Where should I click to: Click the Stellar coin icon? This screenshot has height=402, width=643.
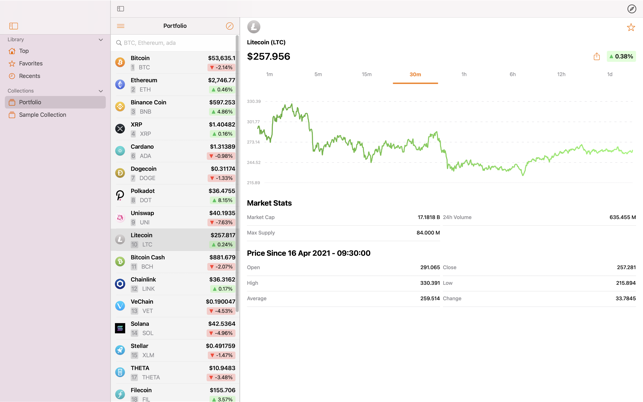point(120,350)
